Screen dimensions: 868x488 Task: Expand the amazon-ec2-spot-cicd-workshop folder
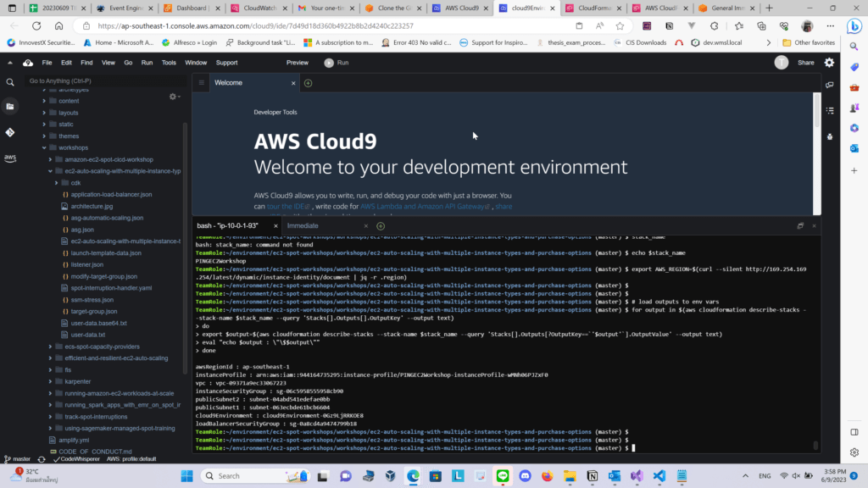click(x=50, y=159)
